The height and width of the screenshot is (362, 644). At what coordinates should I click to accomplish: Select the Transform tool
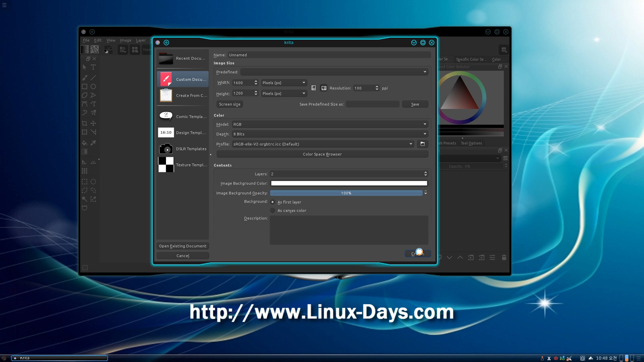click(85, 132)
